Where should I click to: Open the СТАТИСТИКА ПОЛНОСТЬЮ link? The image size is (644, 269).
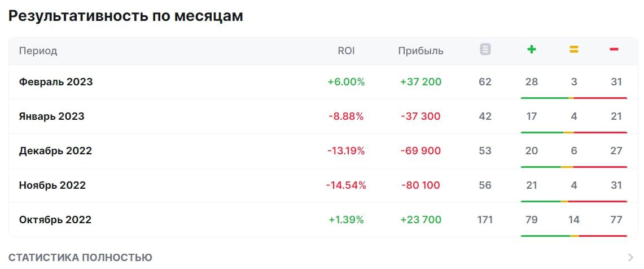[80, 258]
